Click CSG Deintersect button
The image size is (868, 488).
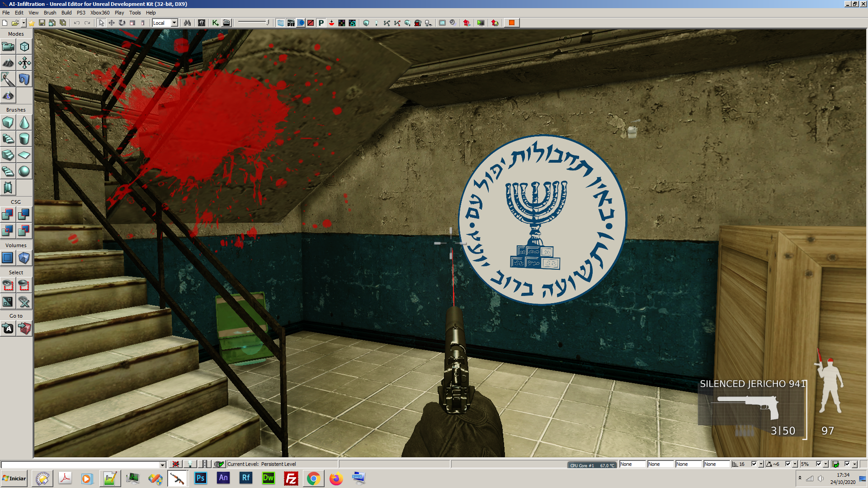pos(24,231)
